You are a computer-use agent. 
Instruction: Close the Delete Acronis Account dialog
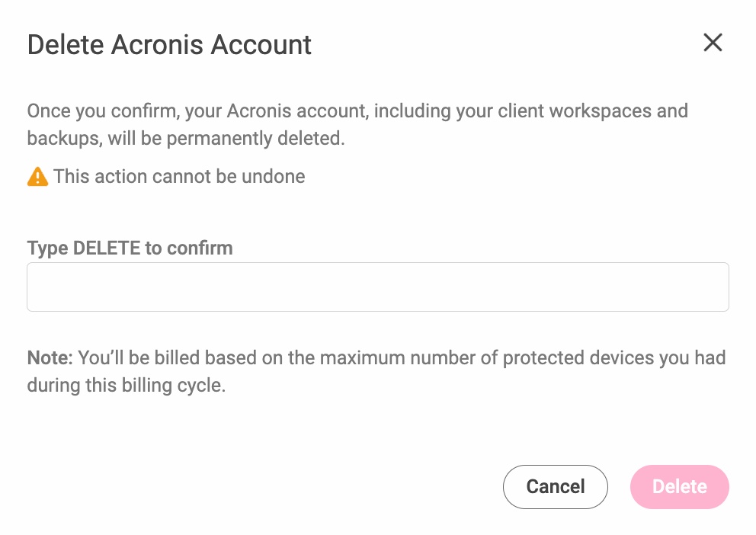(x=713, y=43)
